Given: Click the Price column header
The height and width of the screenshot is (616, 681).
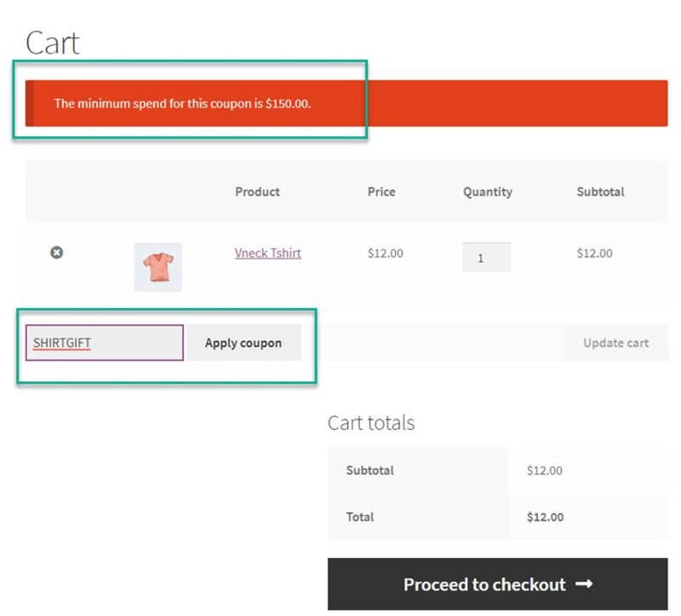Looking at the screenshot, I should coord(381,191).
